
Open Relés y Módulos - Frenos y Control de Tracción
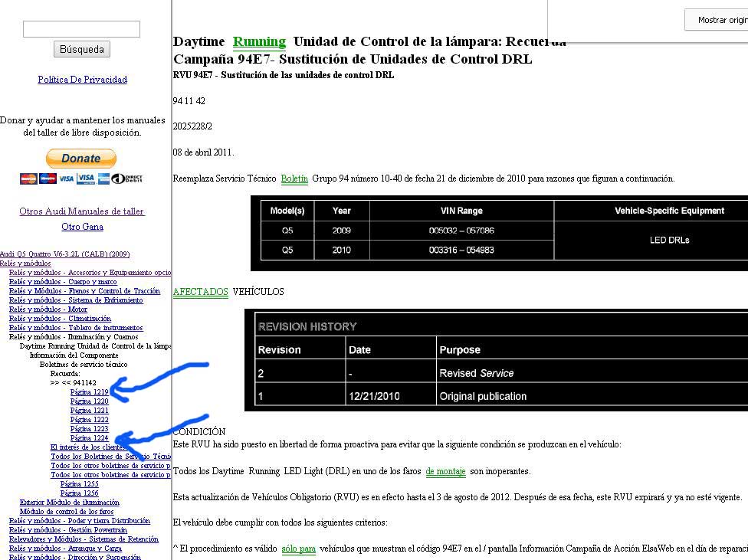click(84, 290)
